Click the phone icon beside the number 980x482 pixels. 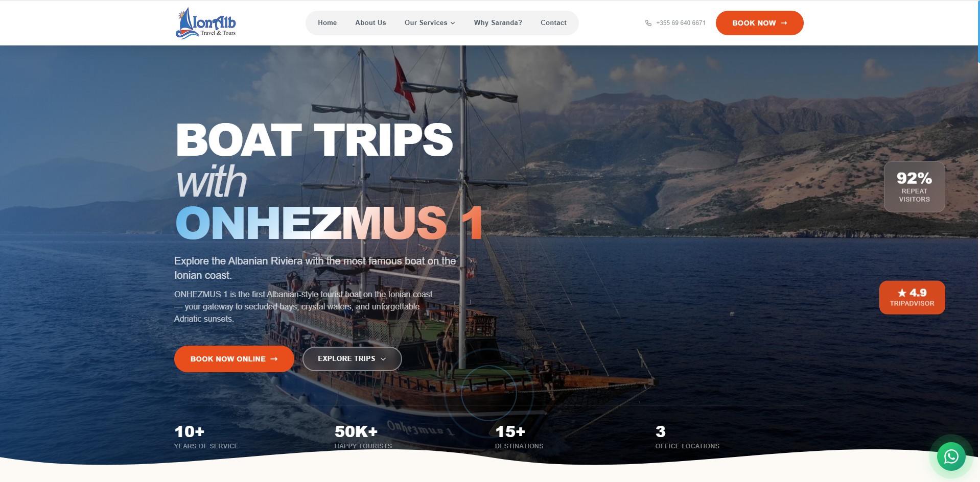[648, 23]
